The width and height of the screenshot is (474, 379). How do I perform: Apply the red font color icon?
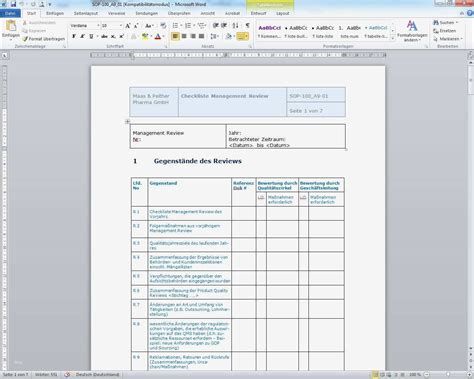pyautogui.click(x=158, y=36)
